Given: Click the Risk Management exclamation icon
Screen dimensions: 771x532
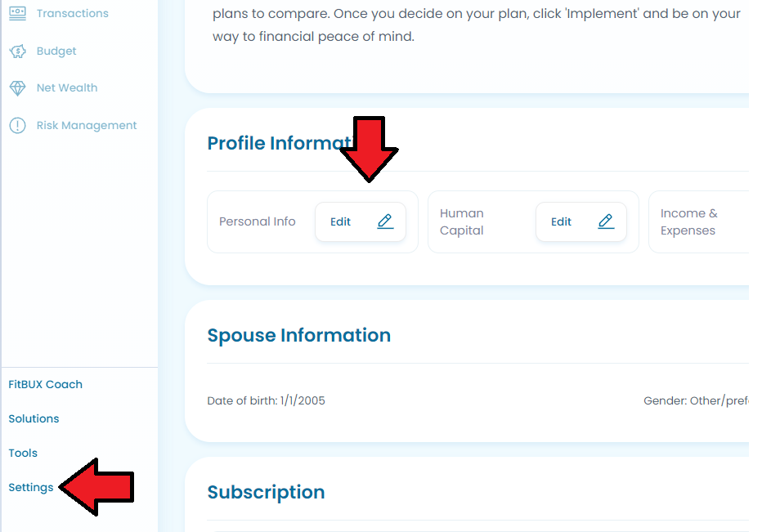Looking at the screenshot, I should point(18,125).
